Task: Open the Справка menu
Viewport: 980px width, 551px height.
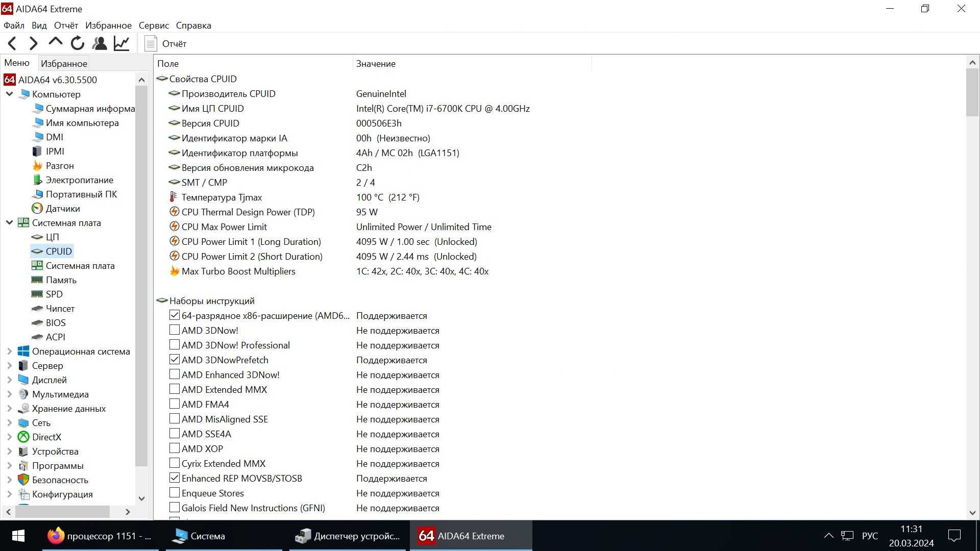Action: [x=193, y=26]
